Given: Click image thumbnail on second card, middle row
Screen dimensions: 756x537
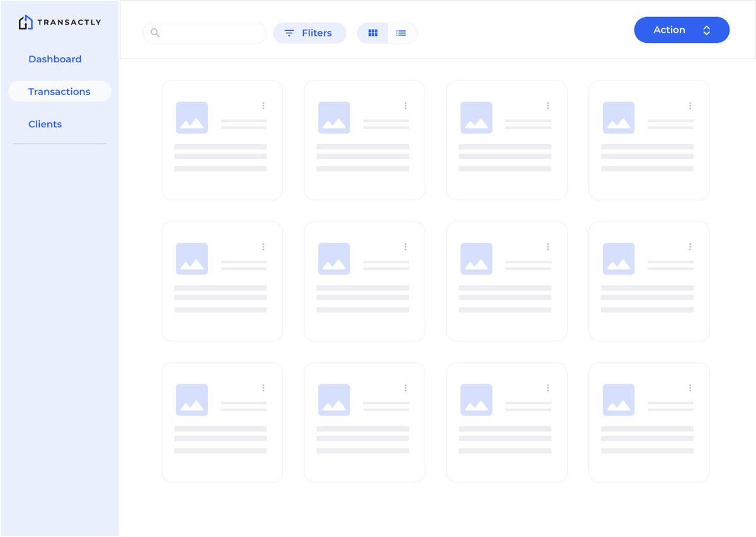Looking at the screenshot, I should pos(334,259).
